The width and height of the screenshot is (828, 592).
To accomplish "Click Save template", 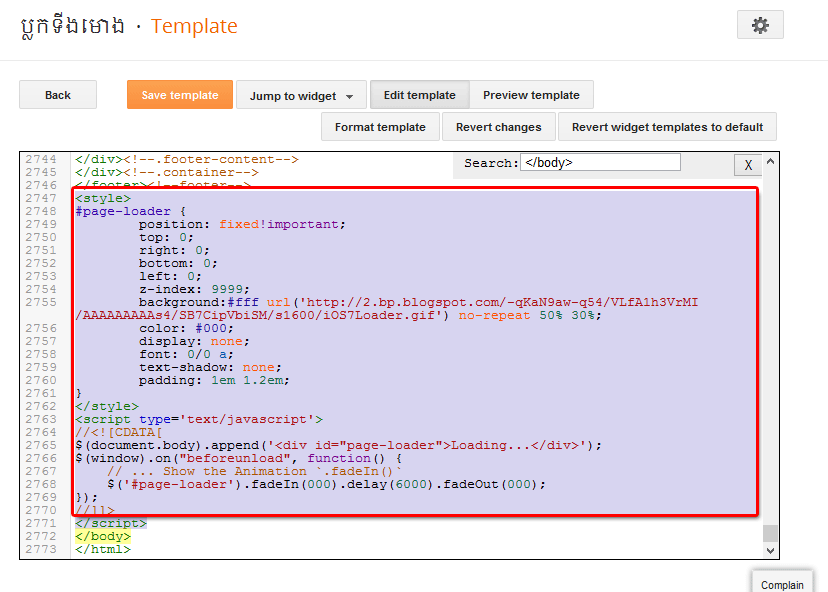I will (180, 95).
